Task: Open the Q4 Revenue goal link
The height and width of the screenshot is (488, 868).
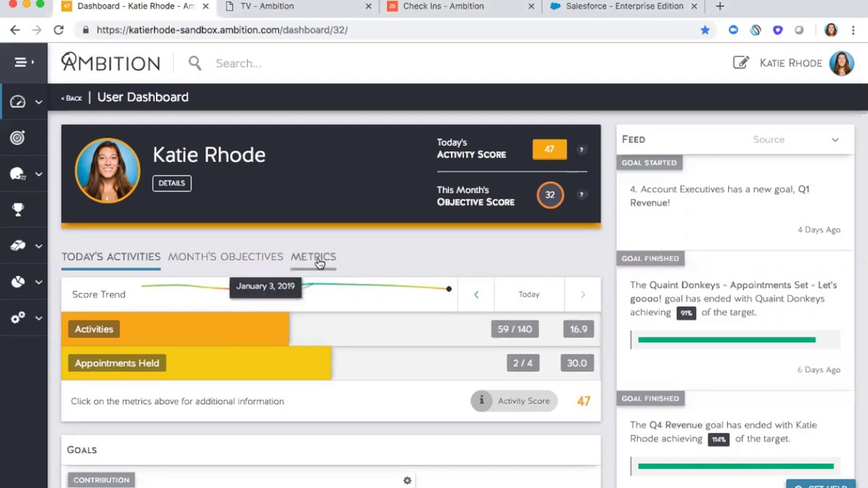Action: coord(675,425)
